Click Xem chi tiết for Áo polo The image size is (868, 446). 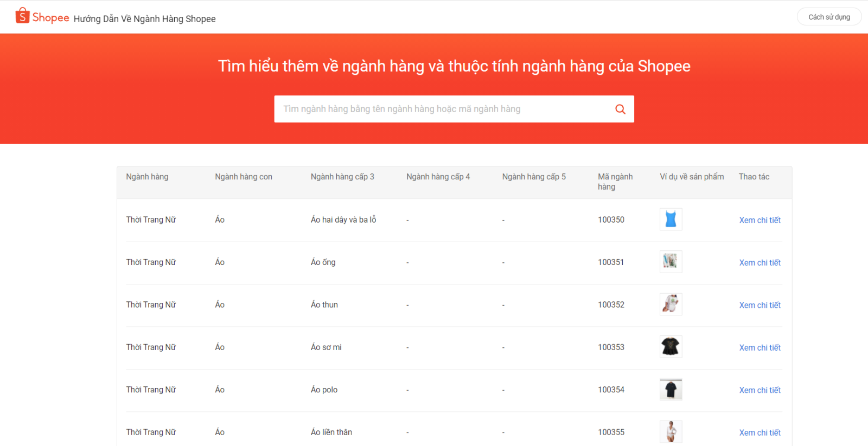pos(759,390)
